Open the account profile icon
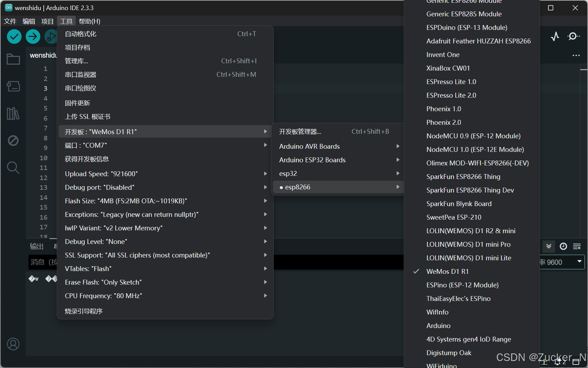 [13, 344]
